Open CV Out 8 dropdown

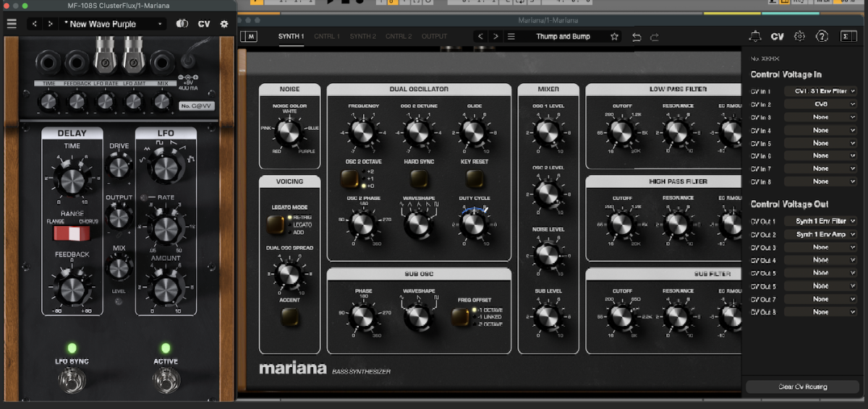(820, 311)
